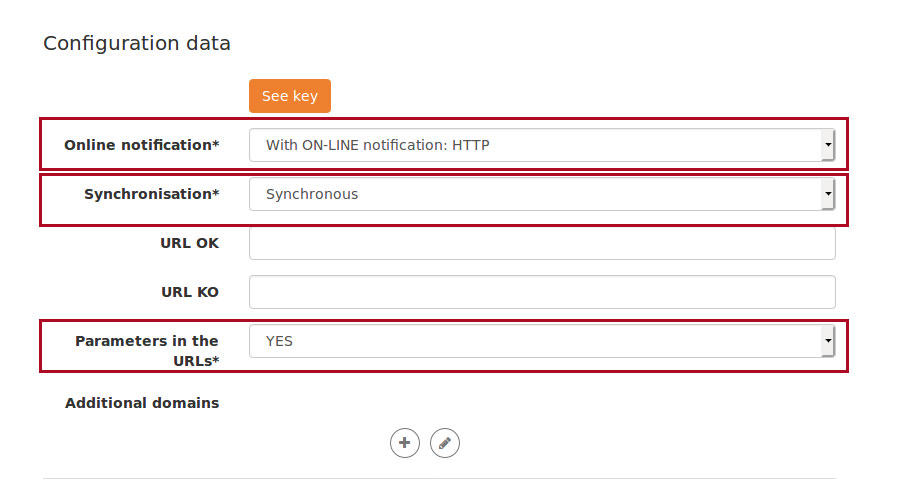This screenshot has height=500, width=908.
Task: Click the plus icon under Additional domains
Action: tap(405, 443)
